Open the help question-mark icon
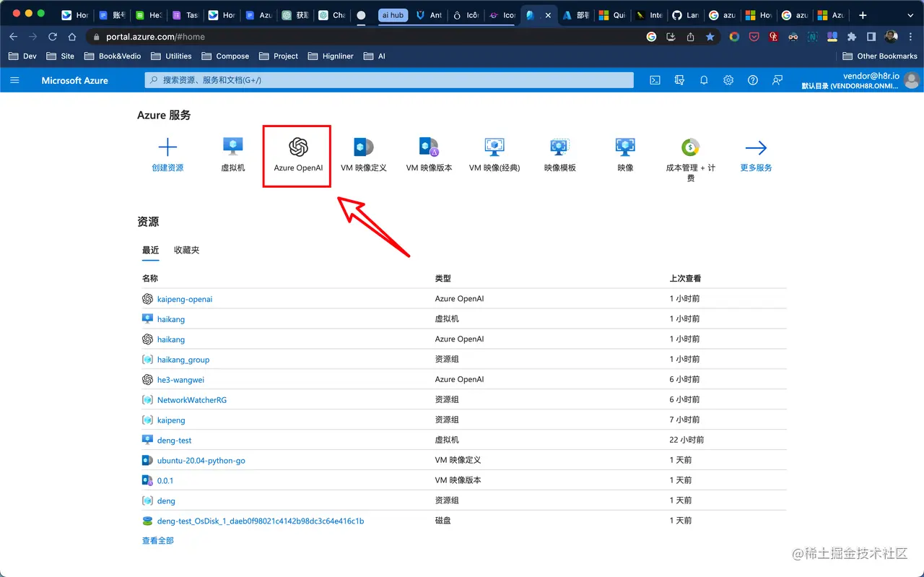924x577 pixels. [753, 80]
